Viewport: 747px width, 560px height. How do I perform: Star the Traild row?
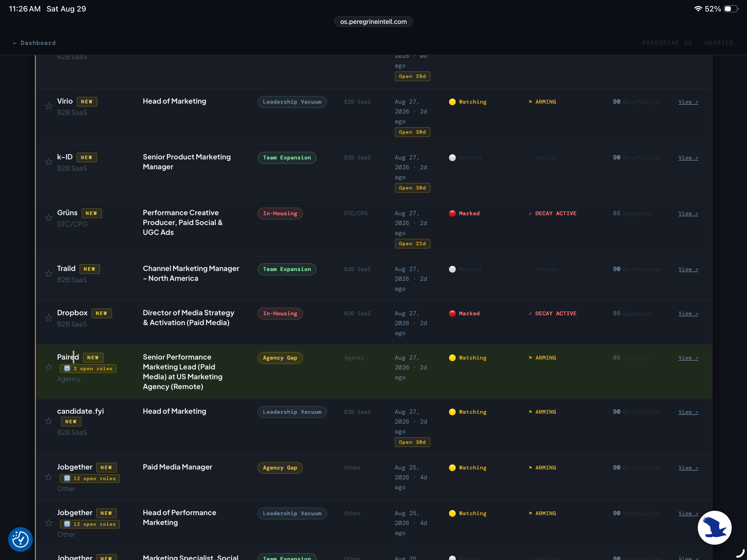(49, 274)
